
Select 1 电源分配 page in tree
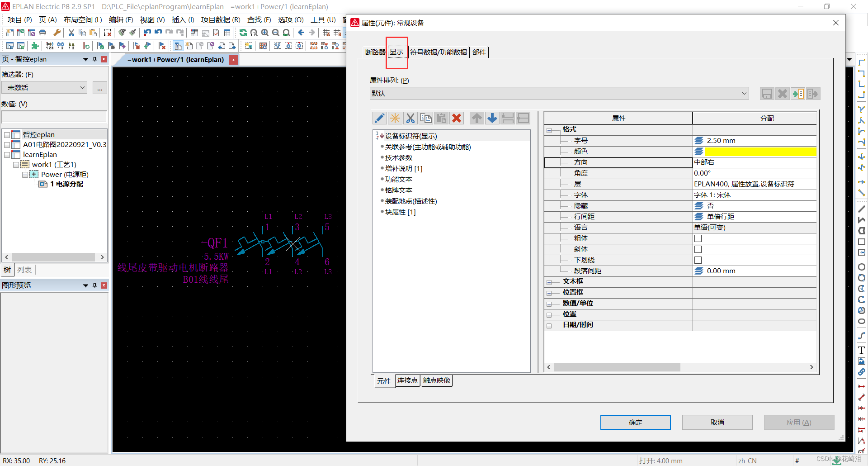click(x=66, y=184)
